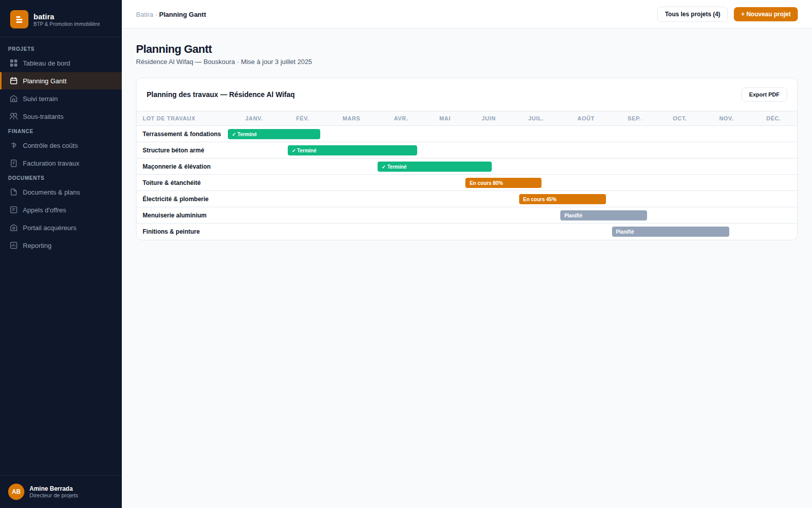Open Facturation travaux invoice icon

(14, 163)
